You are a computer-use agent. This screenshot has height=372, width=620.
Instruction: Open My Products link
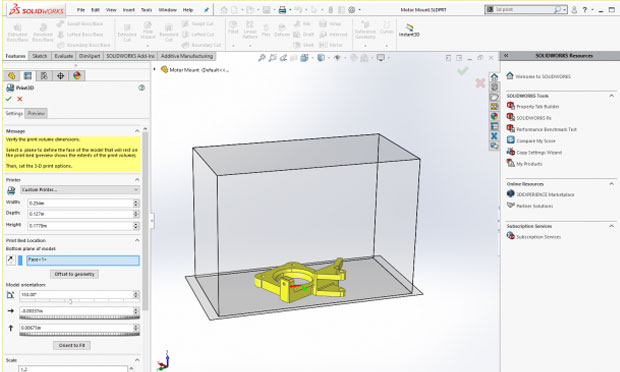pos(529,164)
